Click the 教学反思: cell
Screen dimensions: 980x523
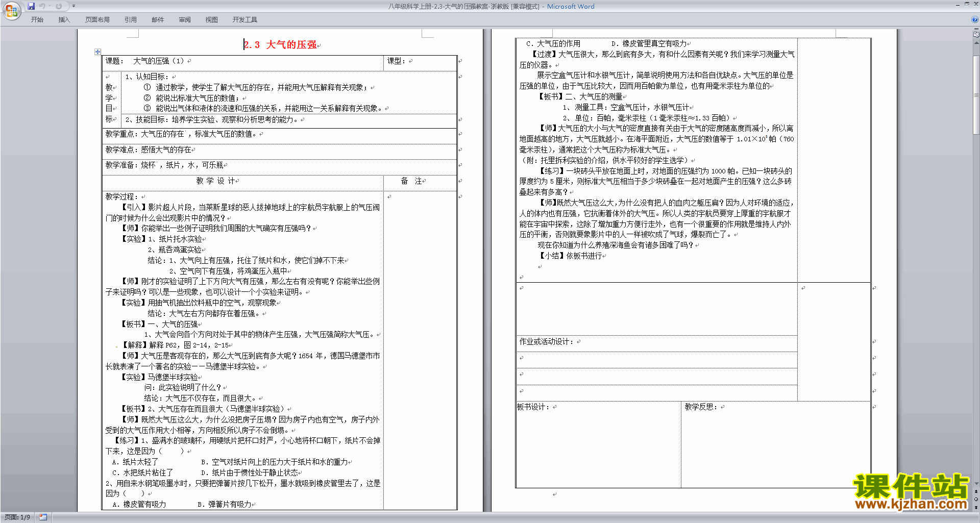click(x=776, y=444)
